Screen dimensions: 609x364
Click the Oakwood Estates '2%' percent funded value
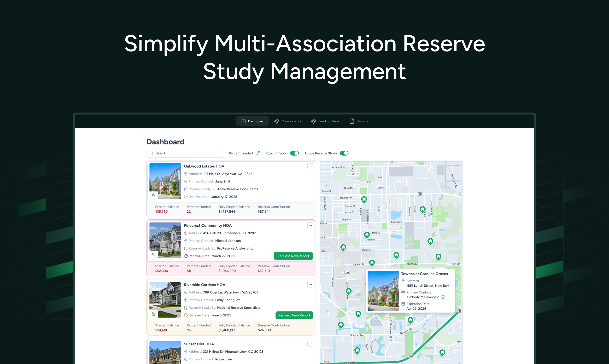pos(189,211)
